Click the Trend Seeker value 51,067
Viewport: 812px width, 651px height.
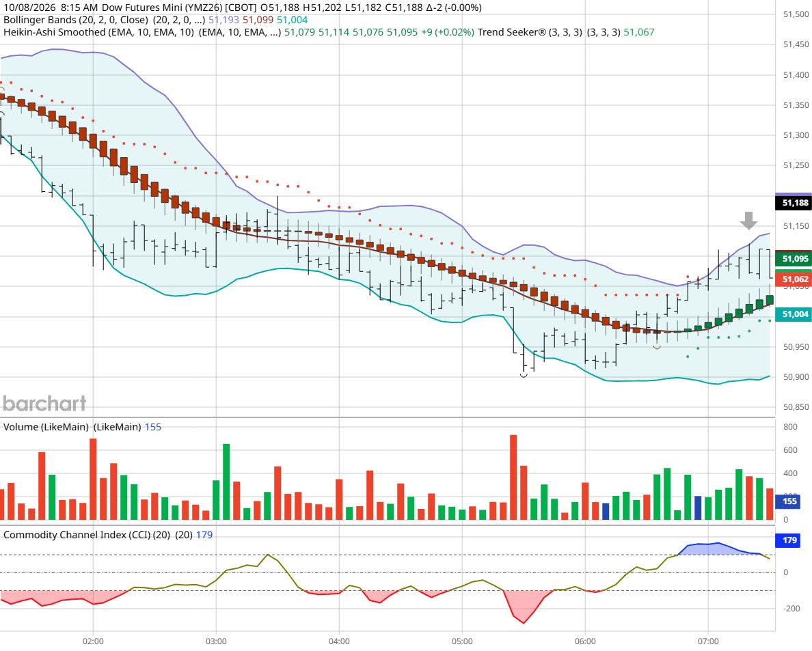[639, 32]
